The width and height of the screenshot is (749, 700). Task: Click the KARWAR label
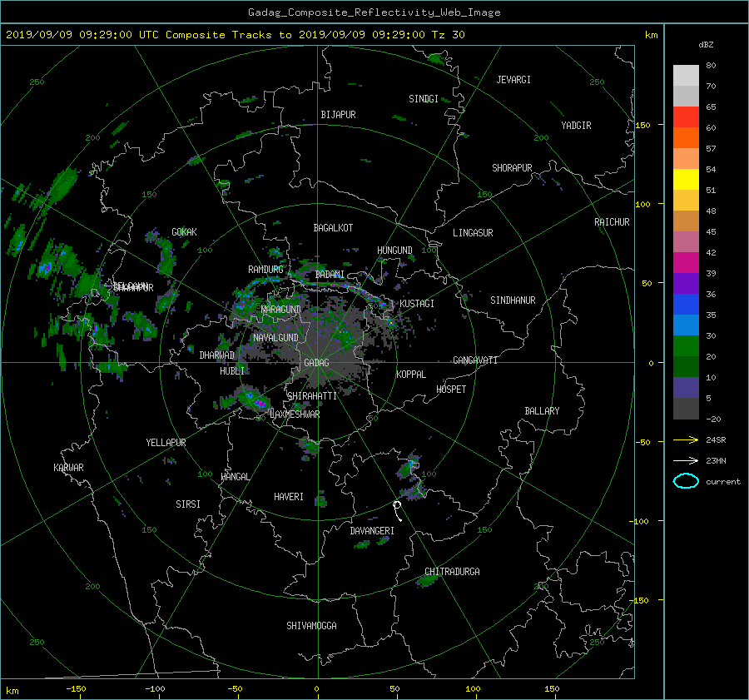pyautogui.click(x=68, y=468)
